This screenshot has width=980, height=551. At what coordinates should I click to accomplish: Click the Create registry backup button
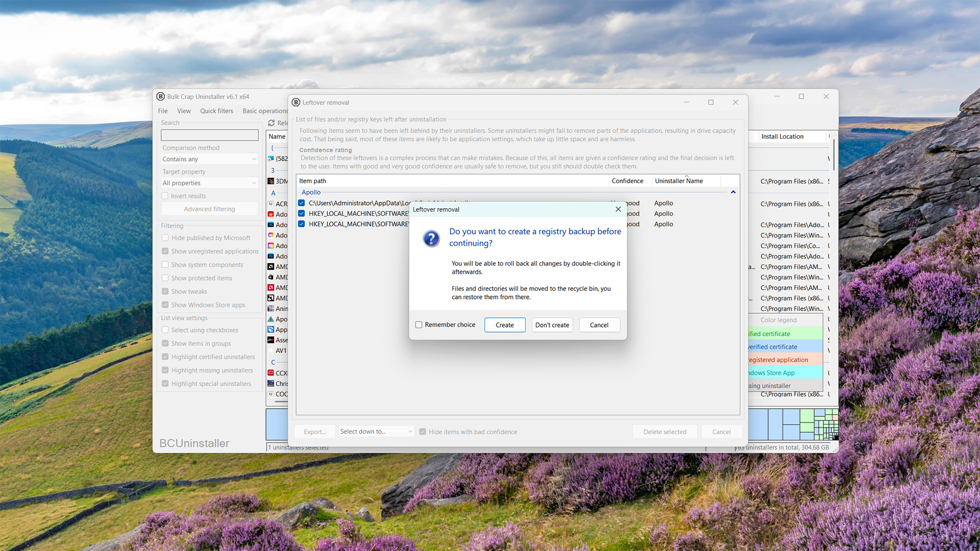pyautogui.click(x=504, y=325)
